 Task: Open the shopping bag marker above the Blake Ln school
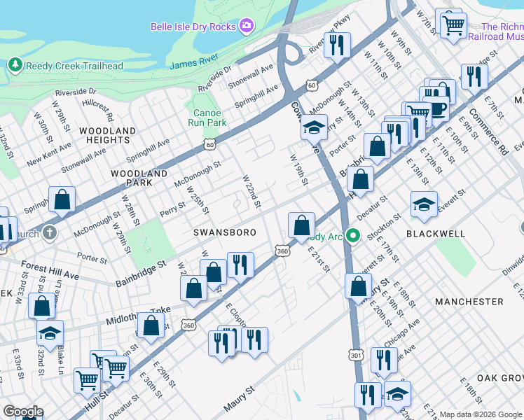42,307
